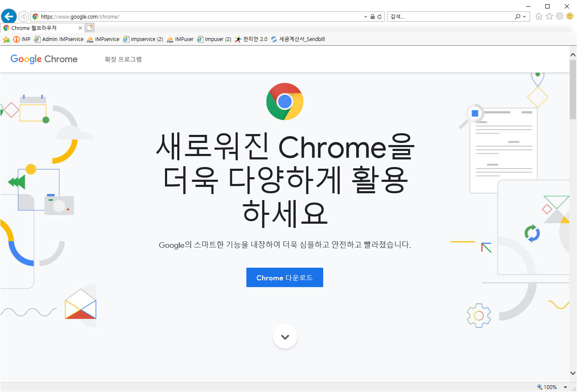This screenshot has height=392, width=577.
Task: Open the Admin IMPservice favorite
Action: [x=59, y=39]
